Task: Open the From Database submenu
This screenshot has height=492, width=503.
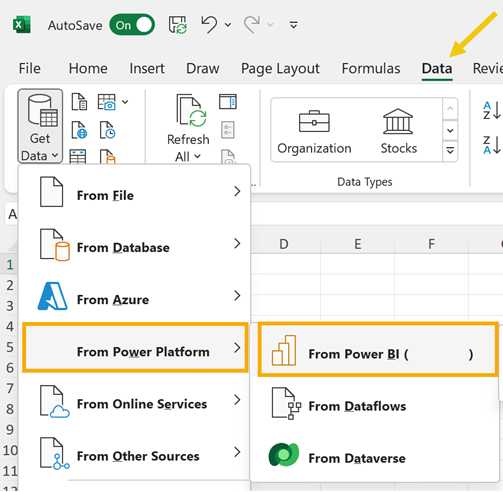Action: click(x=135, y=244)
